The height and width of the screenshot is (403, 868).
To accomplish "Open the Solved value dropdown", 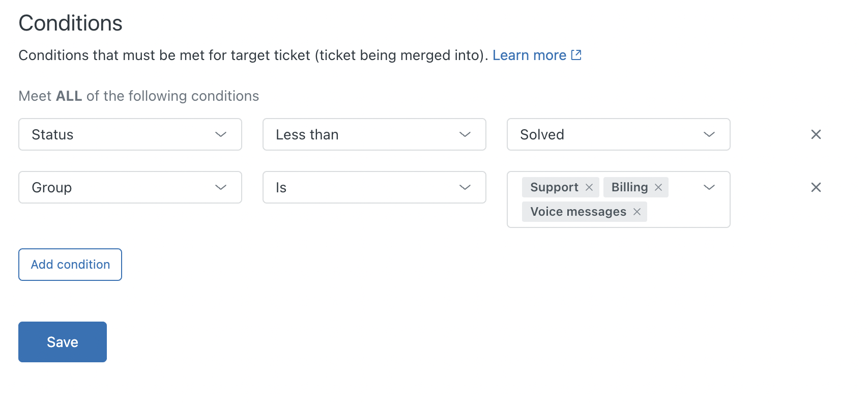I will pyautogui.click(x=618, y=134).
